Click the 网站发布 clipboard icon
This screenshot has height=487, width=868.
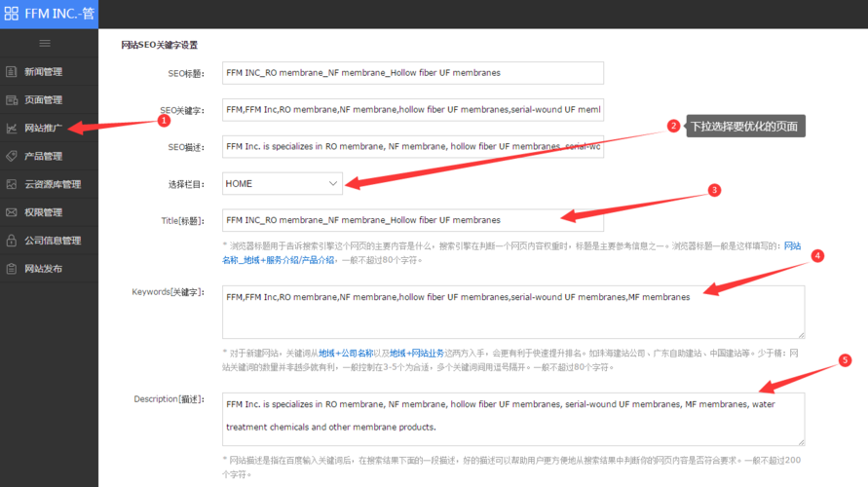pyautogui.click(x=11, y=269)
